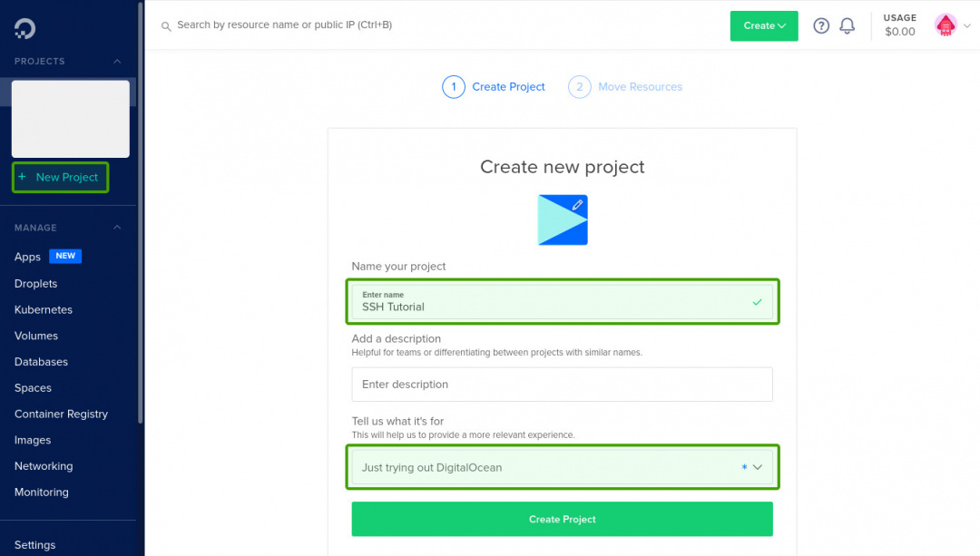Click the Enter description field
980x556 pixels.
(562, 385)
